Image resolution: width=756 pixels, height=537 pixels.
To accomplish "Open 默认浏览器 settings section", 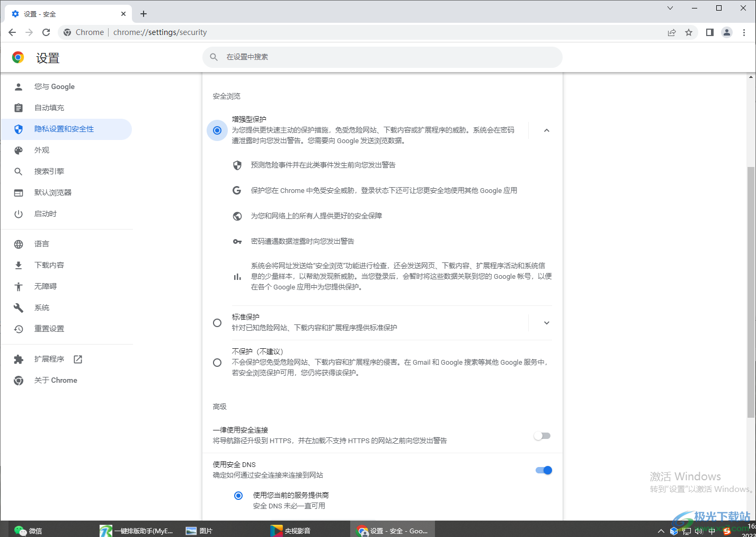I will (66, 193).
